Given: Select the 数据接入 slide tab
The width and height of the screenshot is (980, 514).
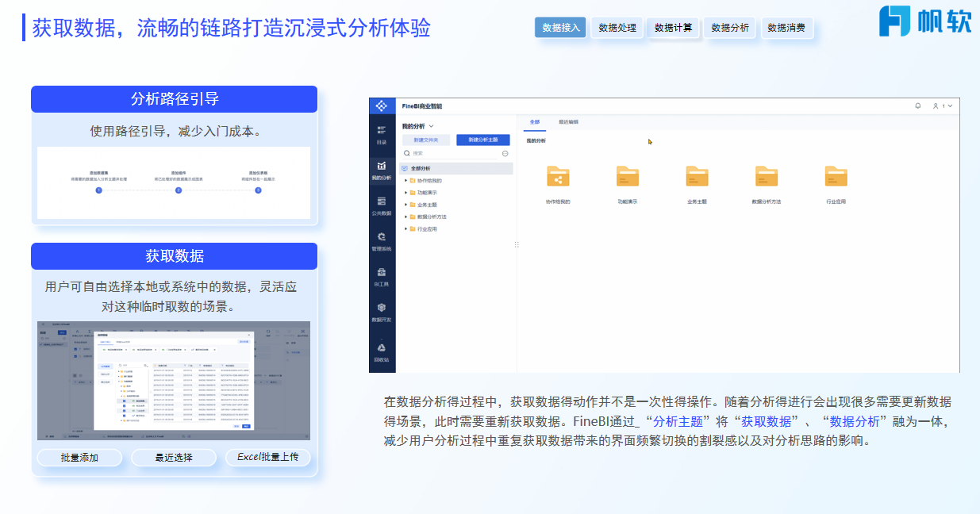Looking at the screenshot, I should 560,28.
